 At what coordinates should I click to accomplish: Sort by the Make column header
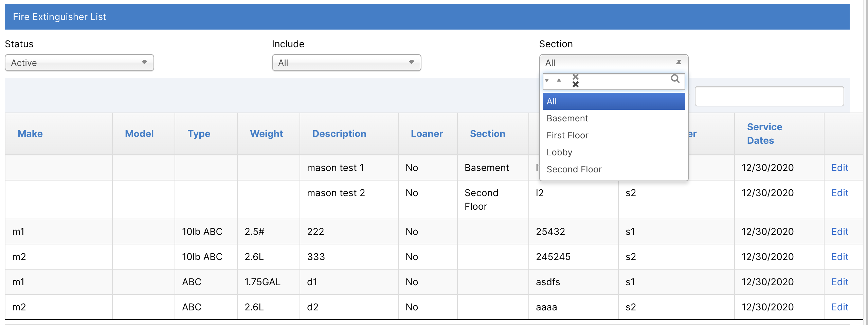(x=30, y=134)
